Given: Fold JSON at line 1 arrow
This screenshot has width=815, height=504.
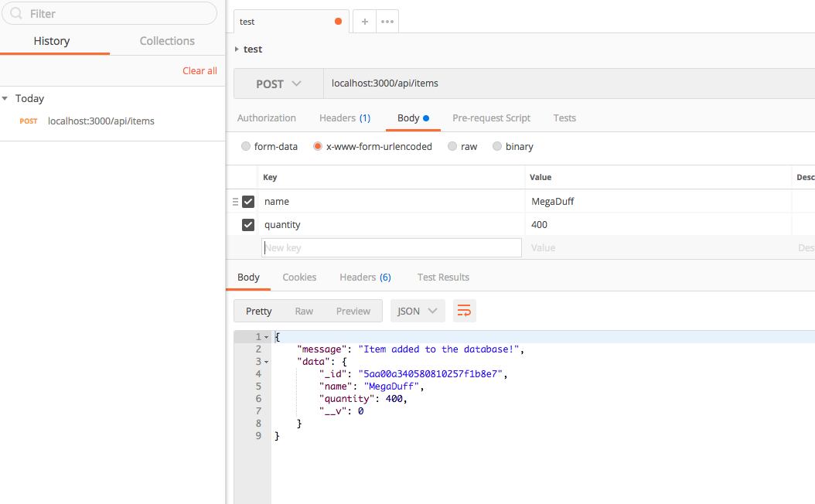Looking at the screenshot, I should tap(267, 337).
